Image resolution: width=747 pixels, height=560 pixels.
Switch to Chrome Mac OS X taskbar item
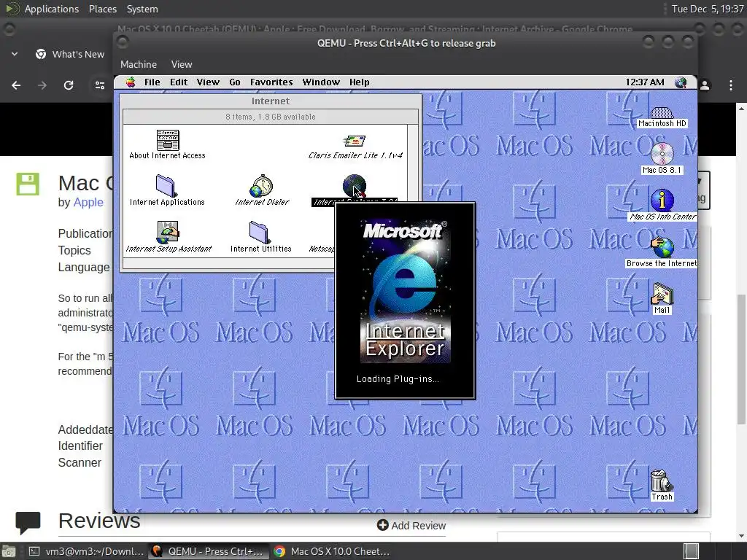pyautogui.click(x=332, y=551)
